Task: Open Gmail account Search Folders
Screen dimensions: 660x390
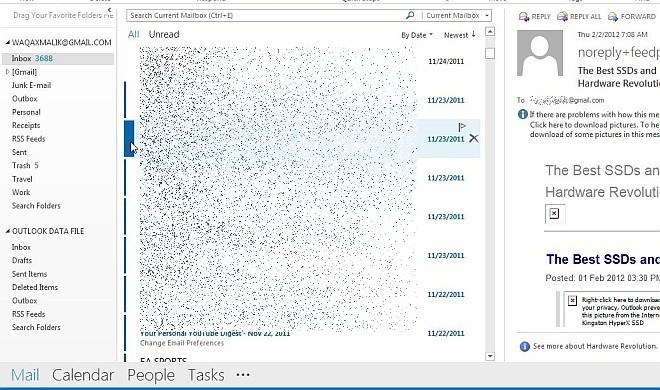Action: [x=36, y=206]
